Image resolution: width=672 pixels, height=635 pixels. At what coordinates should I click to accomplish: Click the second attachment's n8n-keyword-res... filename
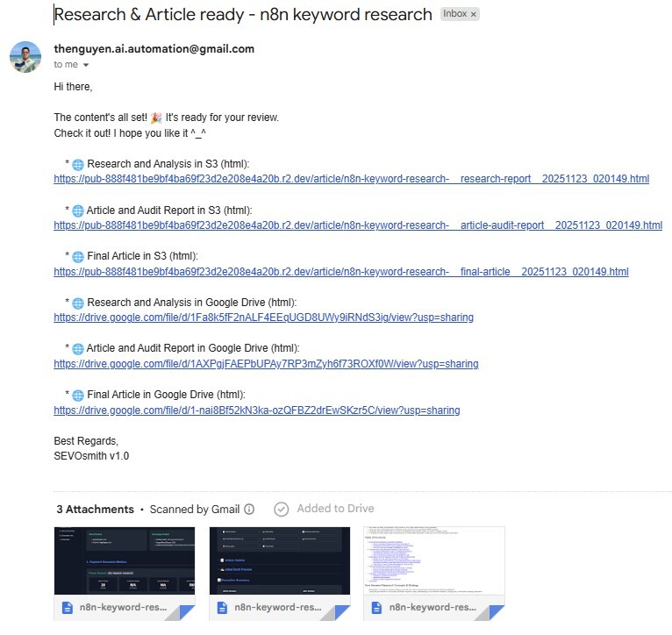coord(278,608)
